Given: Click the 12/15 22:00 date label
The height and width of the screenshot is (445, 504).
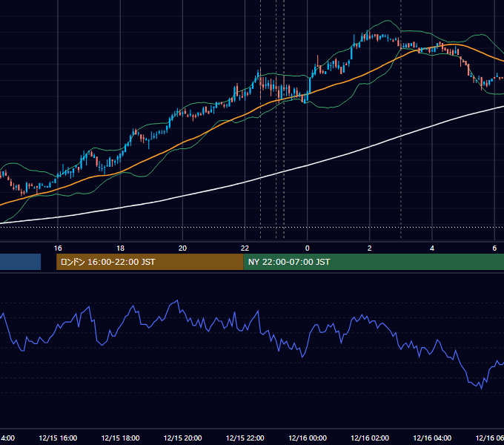Looking at the screenshot, I should [245, 438].
